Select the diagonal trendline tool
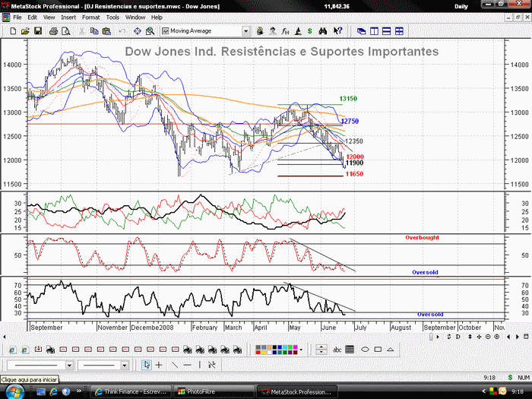This screenshot has height=399, width=532. point(174,365)
